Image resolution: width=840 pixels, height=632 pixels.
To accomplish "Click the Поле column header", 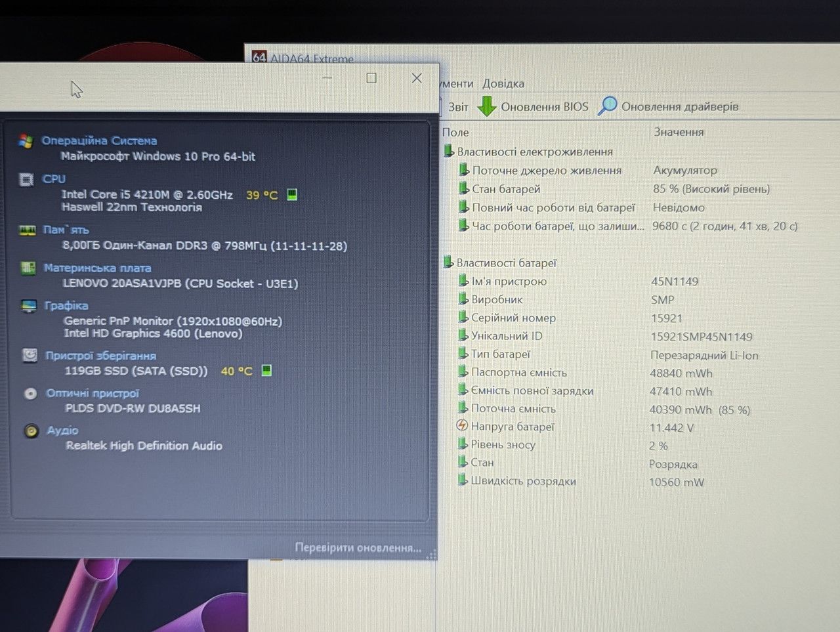I will [x=455, y=132].
